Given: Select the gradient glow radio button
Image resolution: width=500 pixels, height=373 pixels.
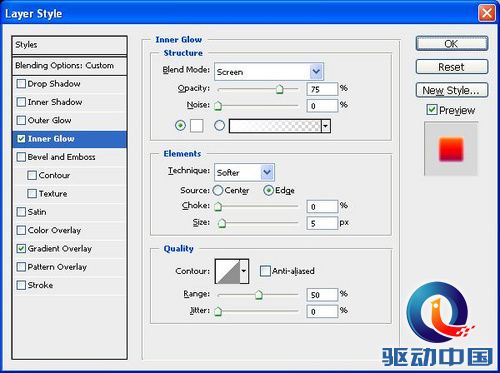Looking at the screenshot, I should click(x=219, y=126).
